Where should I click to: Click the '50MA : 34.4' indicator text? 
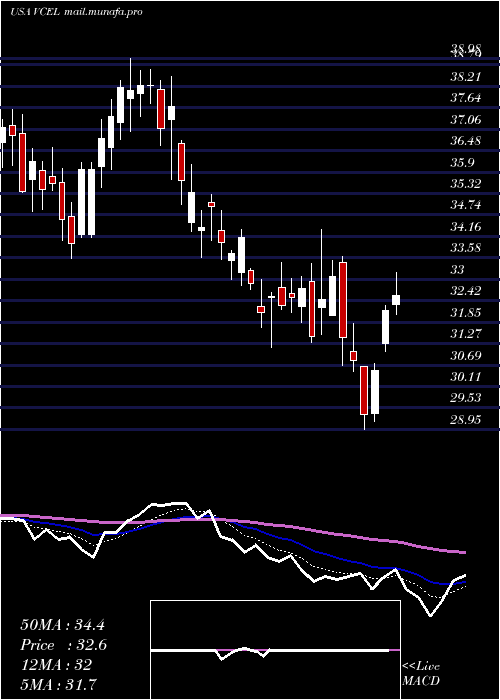pos(62,625)
